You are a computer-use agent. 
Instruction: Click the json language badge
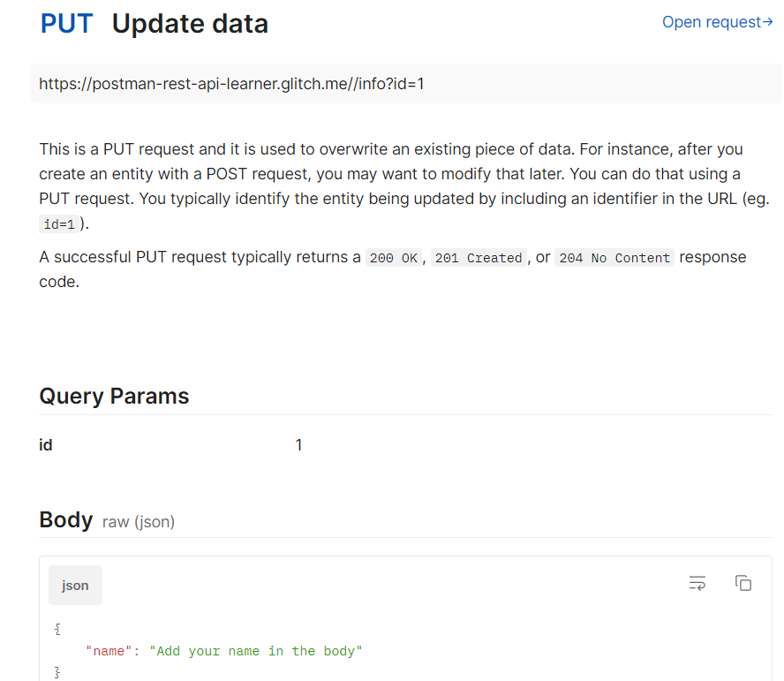point(75,586)
